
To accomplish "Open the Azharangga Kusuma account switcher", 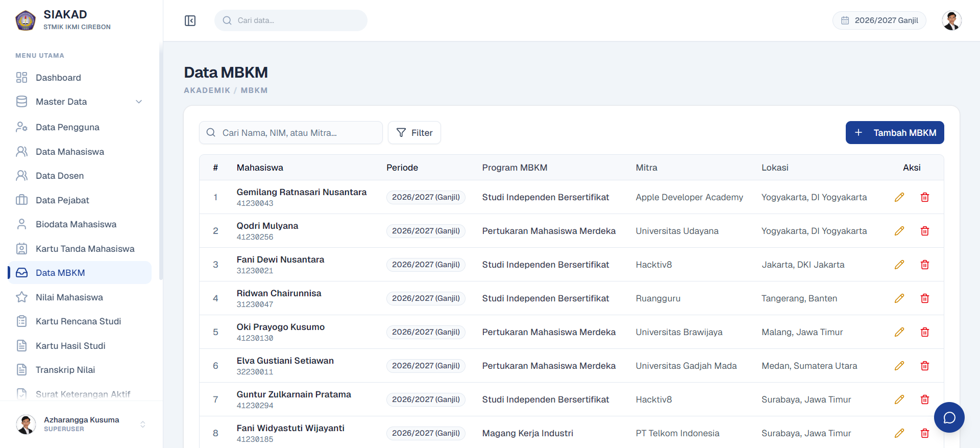I will (x=81, y=424).
